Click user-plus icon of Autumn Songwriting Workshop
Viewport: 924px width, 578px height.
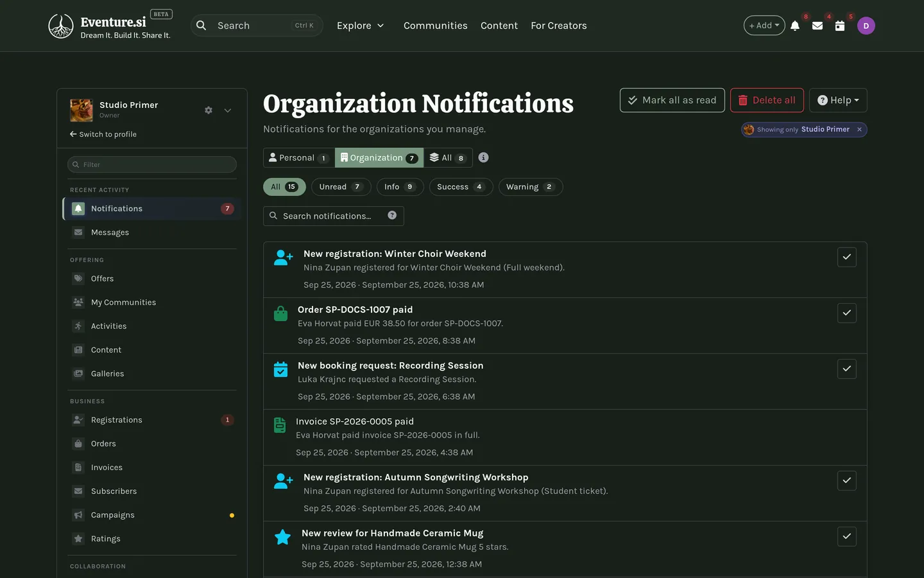click(283, 481)
